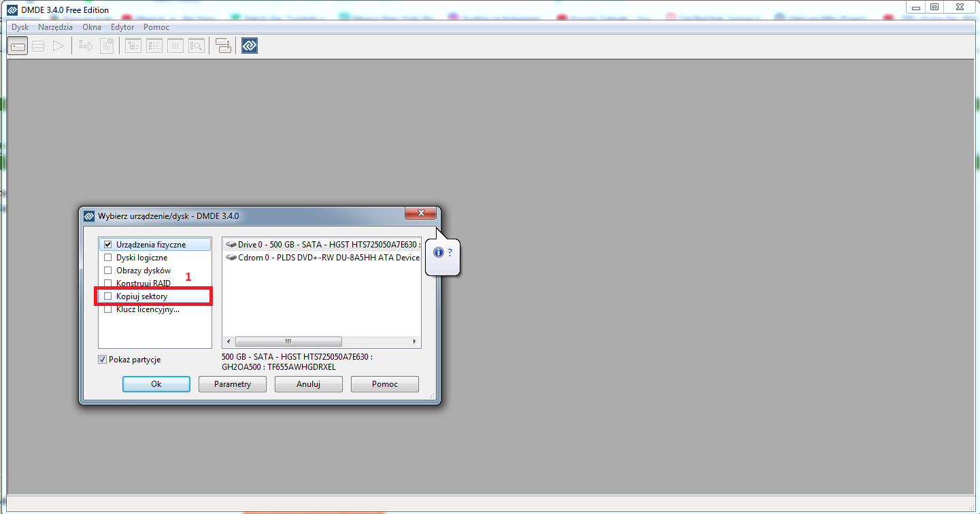Open the Pomoc menu in the menu bar
Screen dimensions: 980x514
tap(156, 27)
